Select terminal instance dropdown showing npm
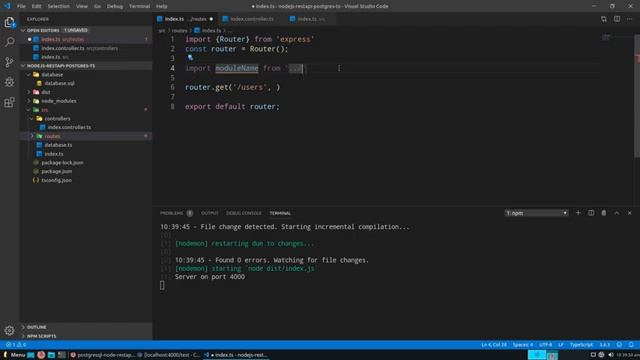The height and width of the screenshot is (360, 640). 536,213
